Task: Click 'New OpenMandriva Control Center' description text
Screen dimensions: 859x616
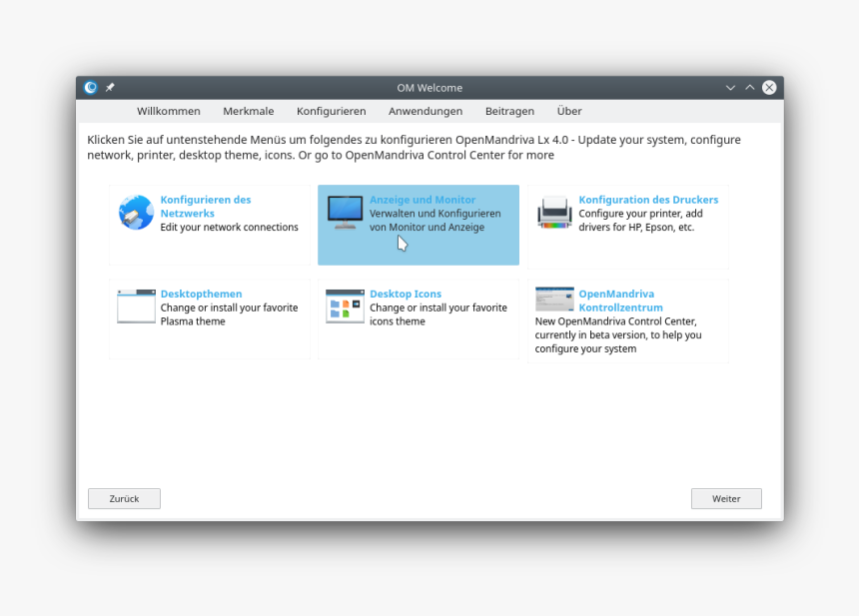Action: (618, 335)
